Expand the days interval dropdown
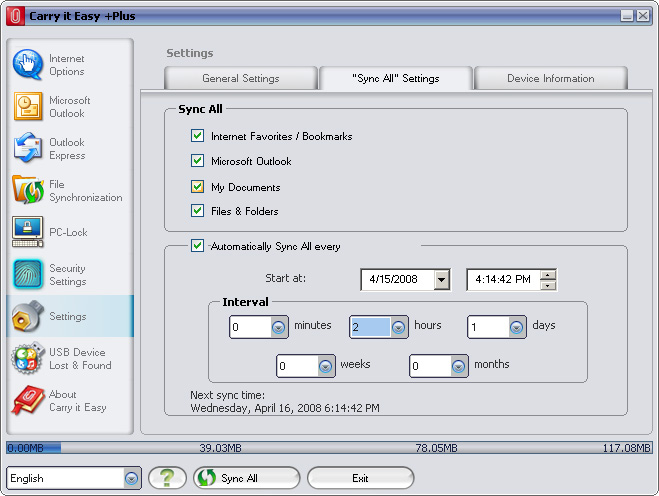659x496 pixels. pos(516,327)
